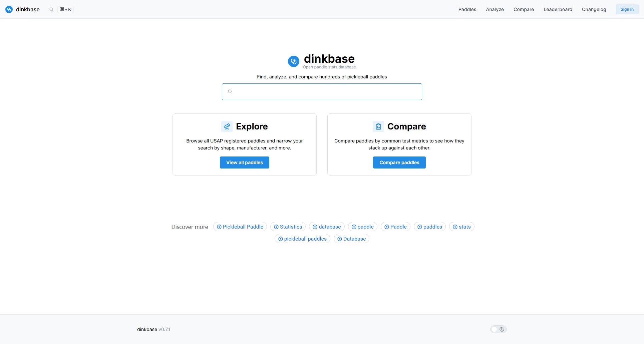
Task: Click the footer version text v0.7.1
Action: click(165, 329)
